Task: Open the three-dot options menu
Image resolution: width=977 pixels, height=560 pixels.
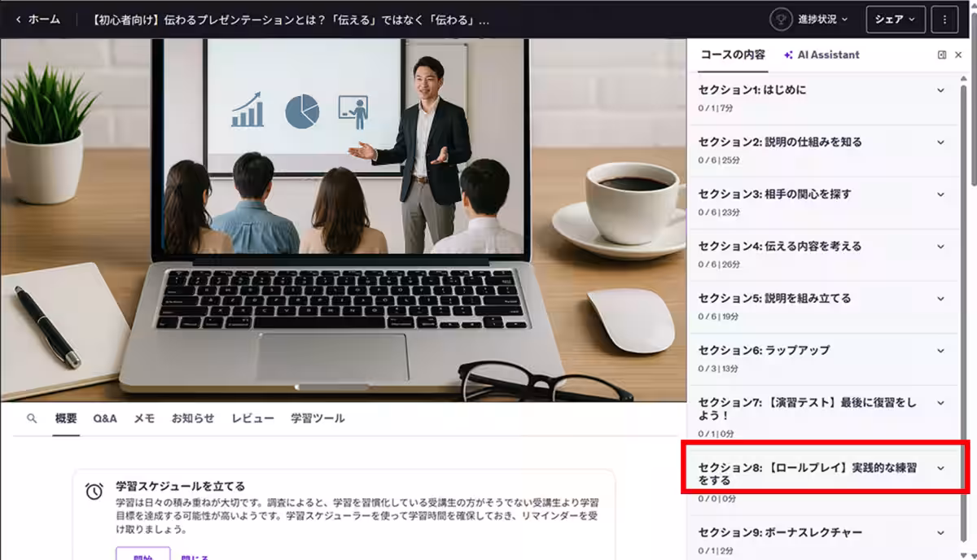Action: [944, 19]
